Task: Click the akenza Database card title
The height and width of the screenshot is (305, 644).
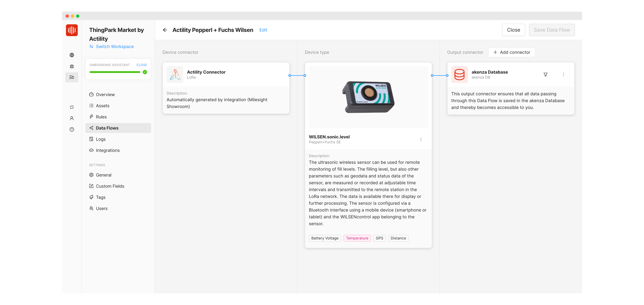Action: click(x=490, y=72)
